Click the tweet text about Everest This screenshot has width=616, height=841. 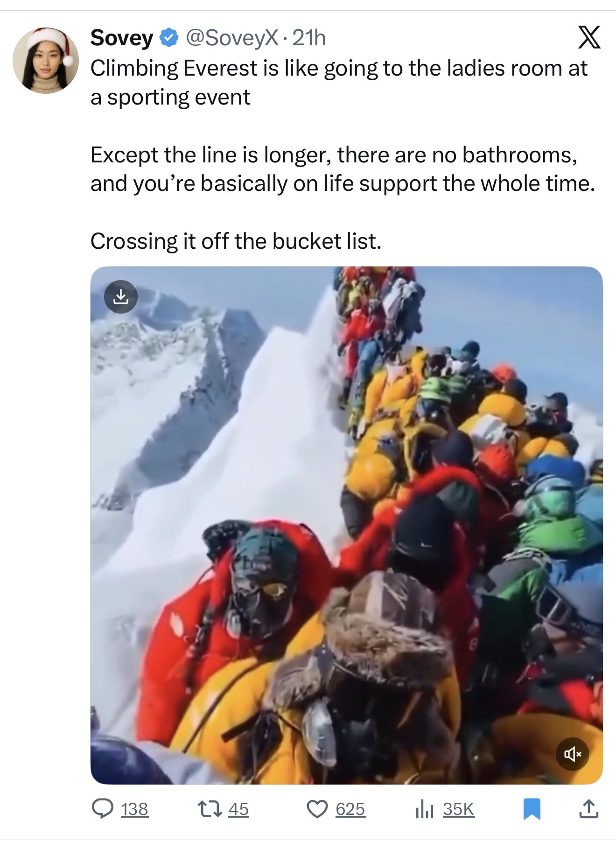[343, 154]
